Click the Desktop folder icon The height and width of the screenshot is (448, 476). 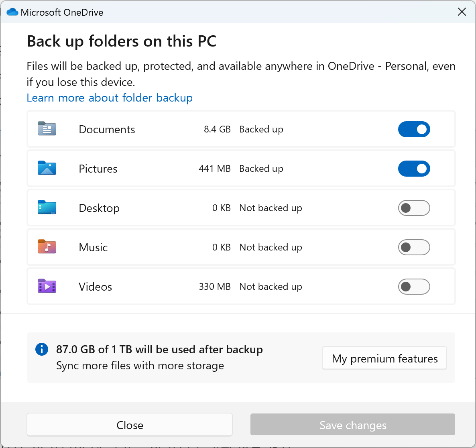tap(47, 208)
